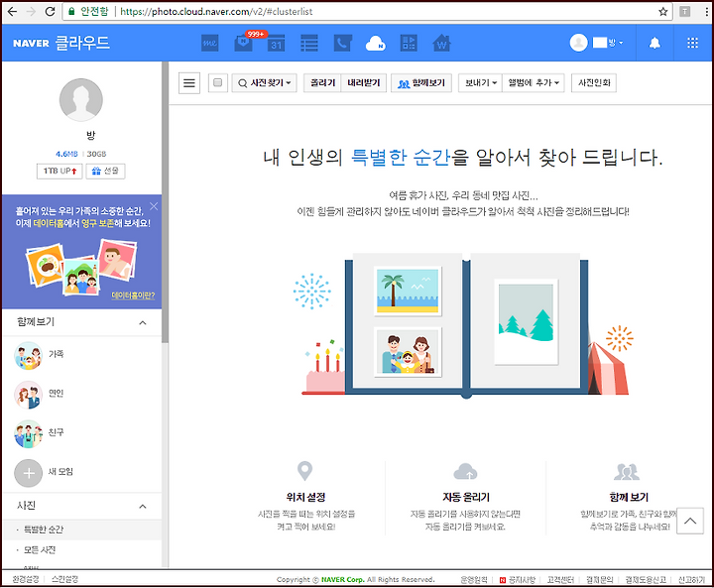This screenshot has height=588, width=714.
Task: Click the 사진인화 button
Action: [594, 83]
